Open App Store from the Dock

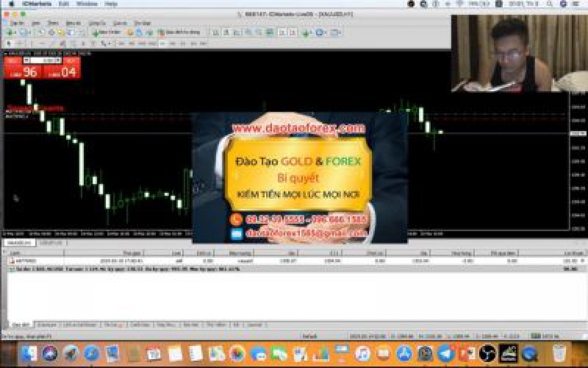click(404, 353)
